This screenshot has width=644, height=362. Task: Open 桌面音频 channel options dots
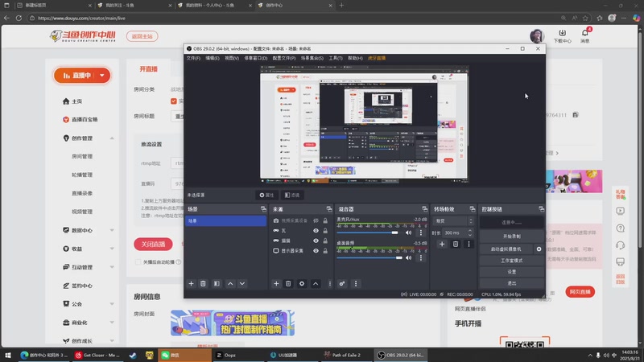[420, 257]
